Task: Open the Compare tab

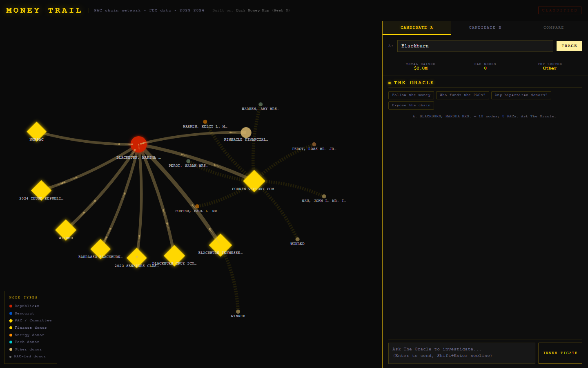Action: click(x=553, y=28)
